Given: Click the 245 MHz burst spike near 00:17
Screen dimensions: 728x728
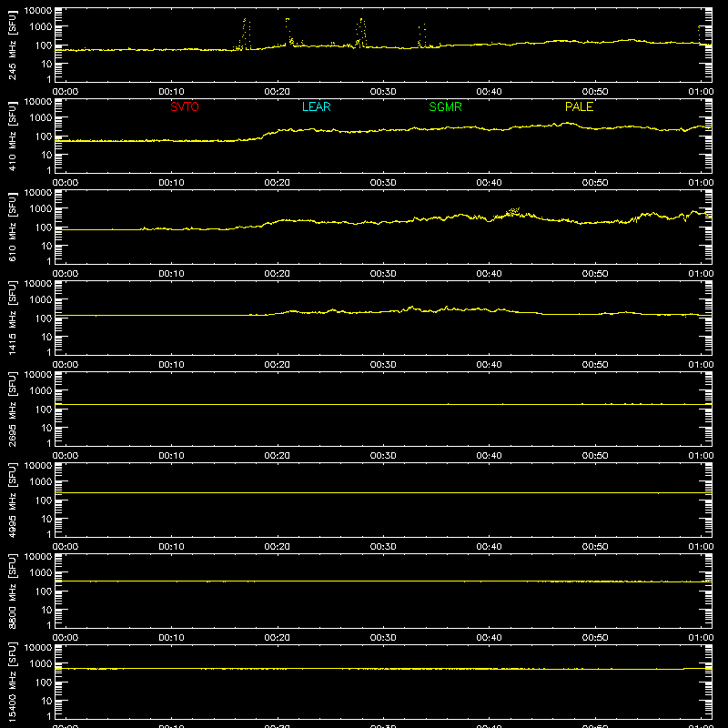Looking at the screenshot, I should pos(245,34).
